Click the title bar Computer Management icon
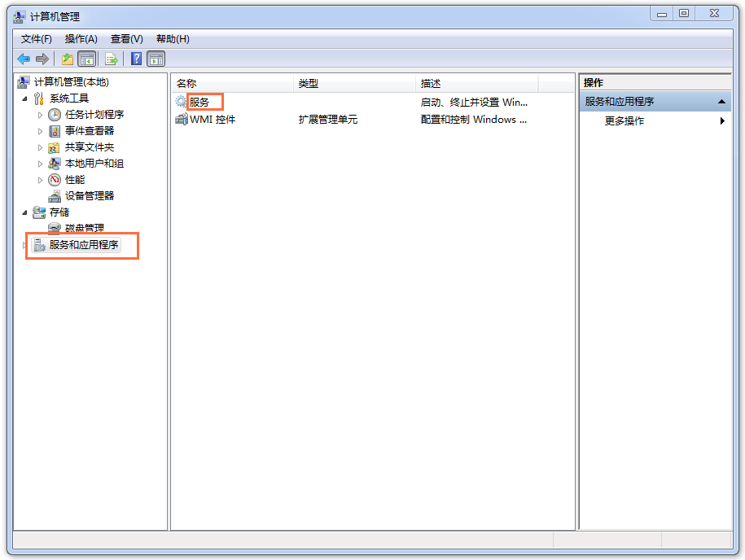This screenshot has width=745, height=560. tap(20, 17)
